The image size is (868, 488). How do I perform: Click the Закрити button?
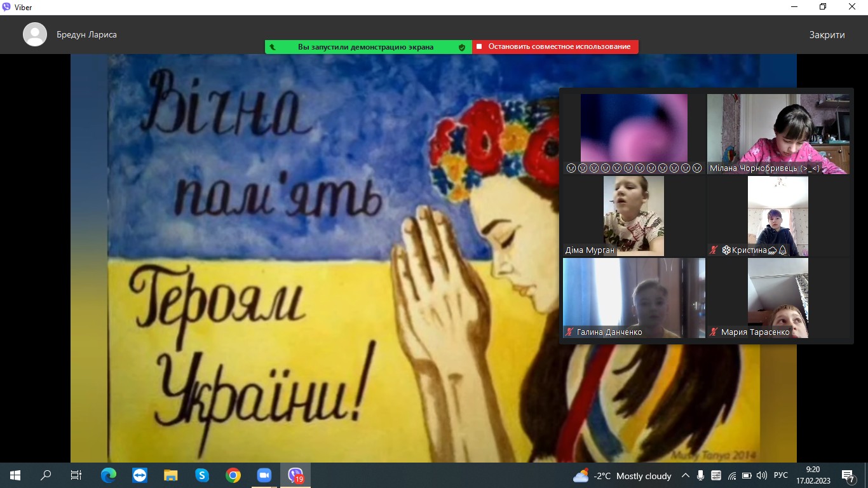[x=827, y=35]
